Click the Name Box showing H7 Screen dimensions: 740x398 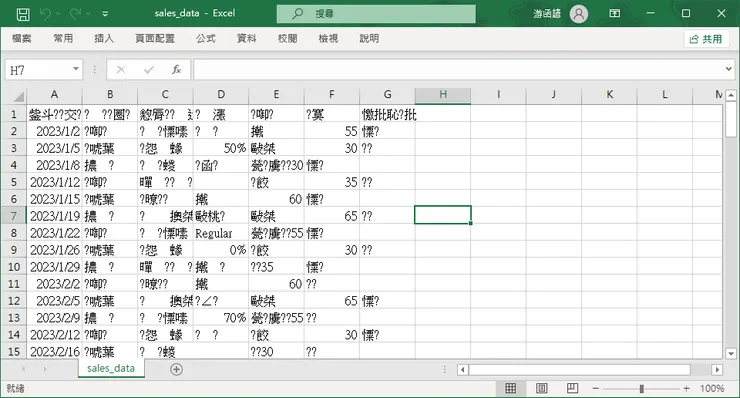click(x=38, y=70)
